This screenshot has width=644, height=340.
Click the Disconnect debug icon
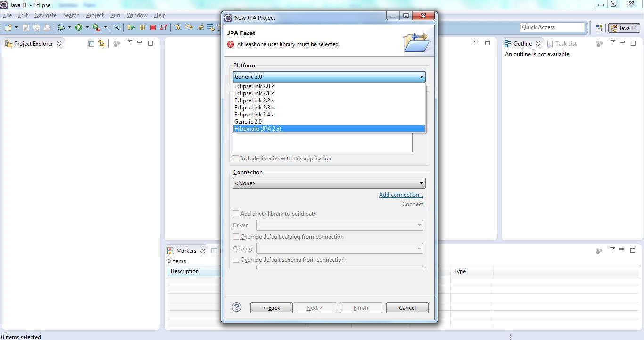pos(164,27)
